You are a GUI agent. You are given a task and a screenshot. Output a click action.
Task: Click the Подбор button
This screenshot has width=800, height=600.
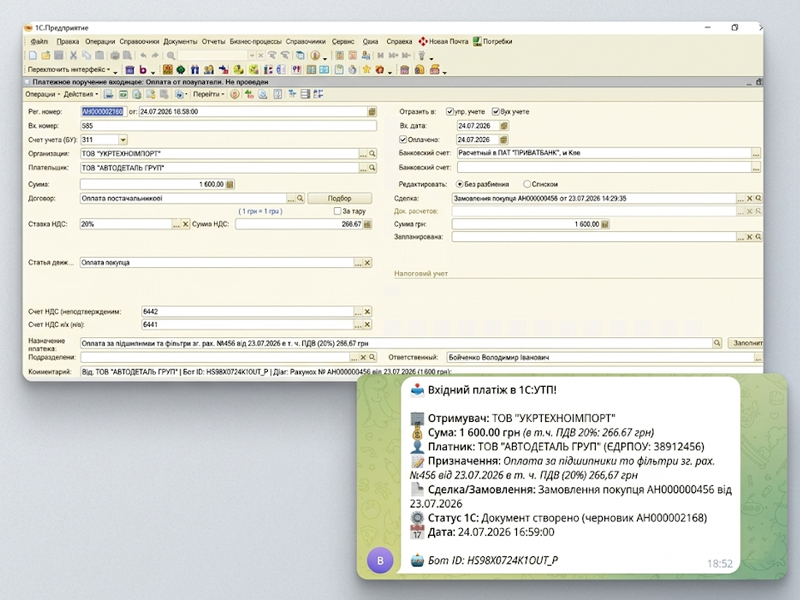click(340, 198)
